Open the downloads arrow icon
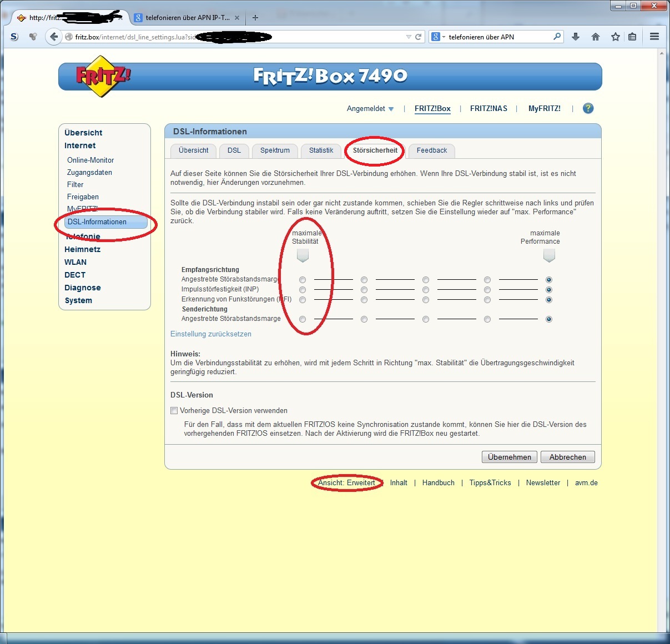 click(576, 37)
